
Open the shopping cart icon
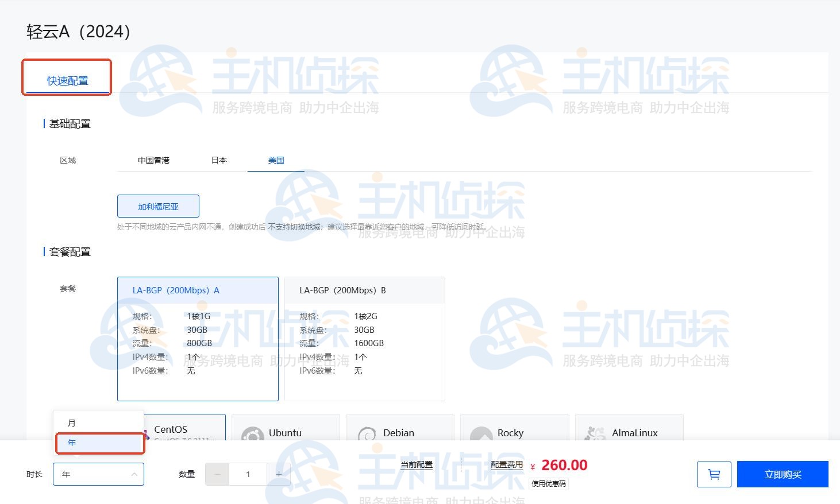tap(714, 474)
